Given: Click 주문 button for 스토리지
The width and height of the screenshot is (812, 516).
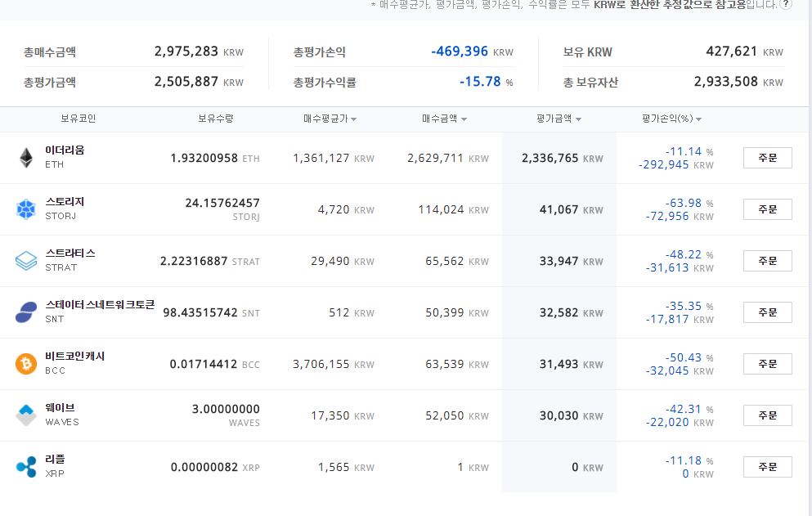Looking at the screenshot, I should [x=768, y=209].
